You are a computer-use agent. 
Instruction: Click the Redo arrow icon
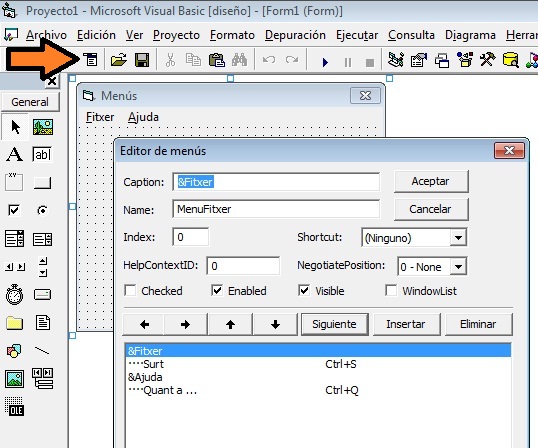(292, 60)
